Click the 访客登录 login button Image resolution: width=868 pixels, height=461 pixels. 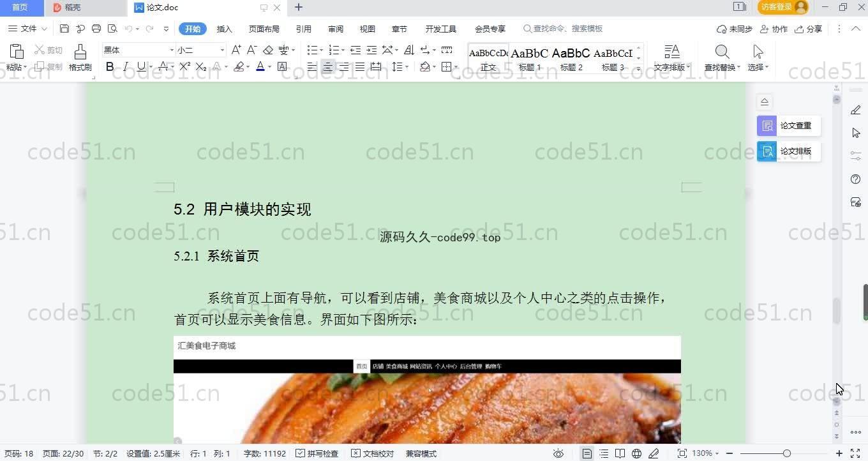[783, 7]
